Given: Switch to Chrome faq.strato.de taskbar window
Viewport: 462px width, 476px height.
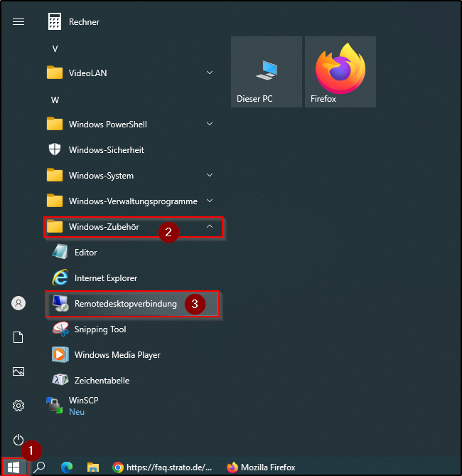Looking at the screenshot, I should pos(161,467).
